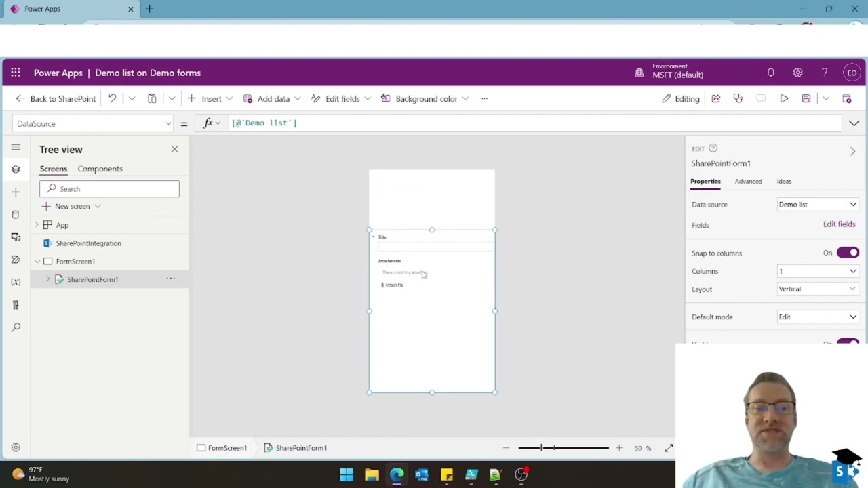Open Advanced tools icon in left rail

16,305
